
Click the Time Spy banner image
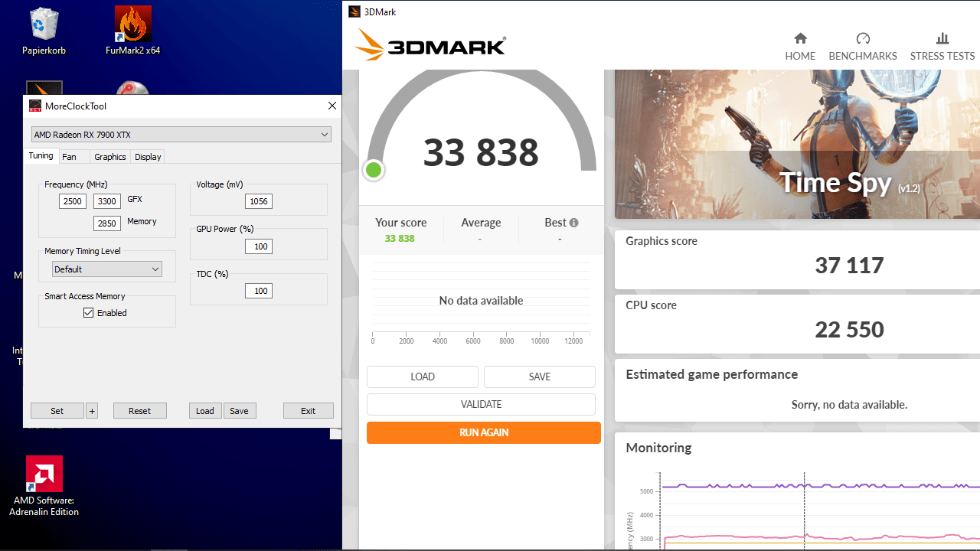click(x=797, y=145)
